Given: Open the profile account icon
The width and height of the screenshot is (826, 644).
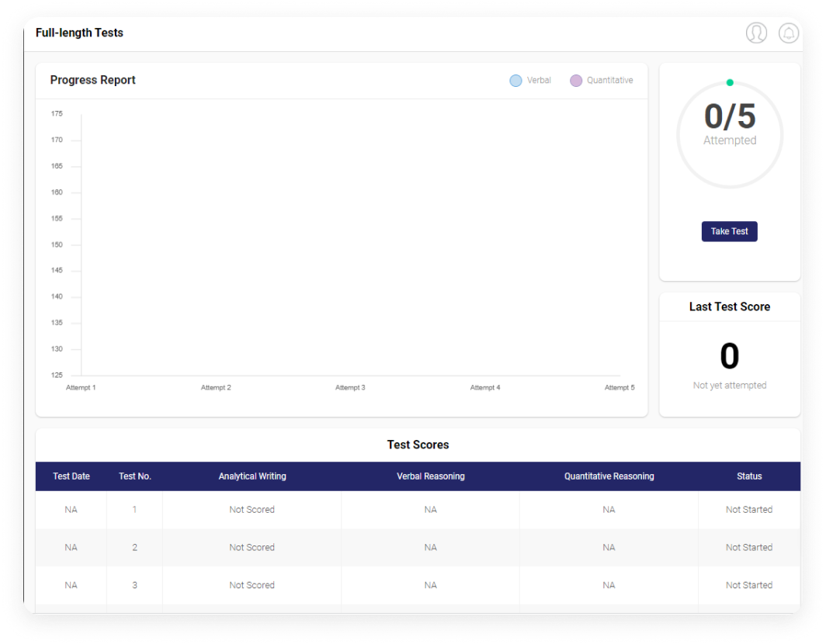Looking at the screenshot, I should click(756, 33).
